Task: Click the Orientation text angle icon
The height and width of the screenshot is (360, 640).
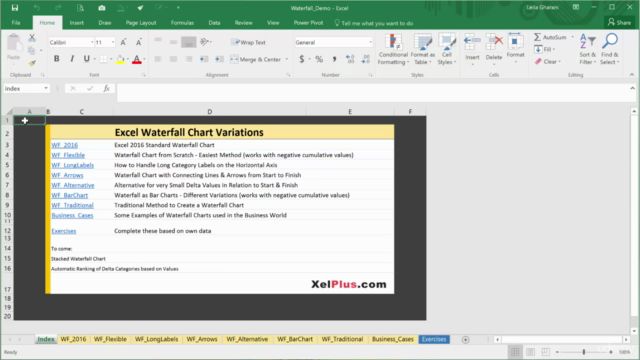Action: (x=205, y=42)
